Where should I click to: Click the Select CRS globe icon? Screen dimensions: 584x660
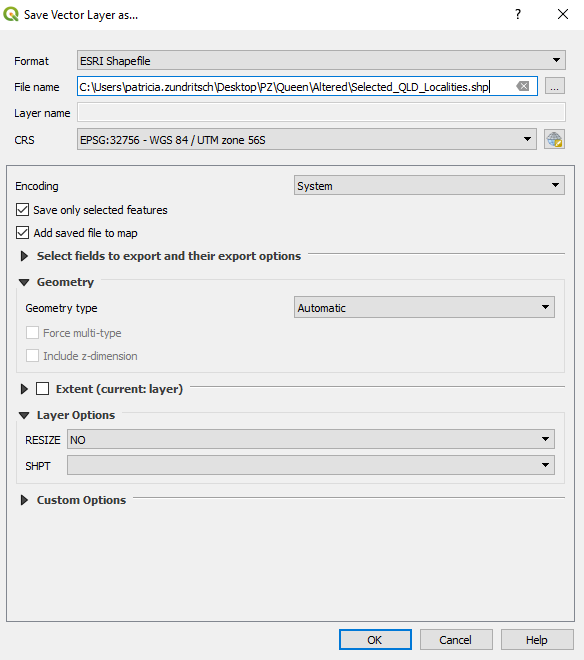554,139
